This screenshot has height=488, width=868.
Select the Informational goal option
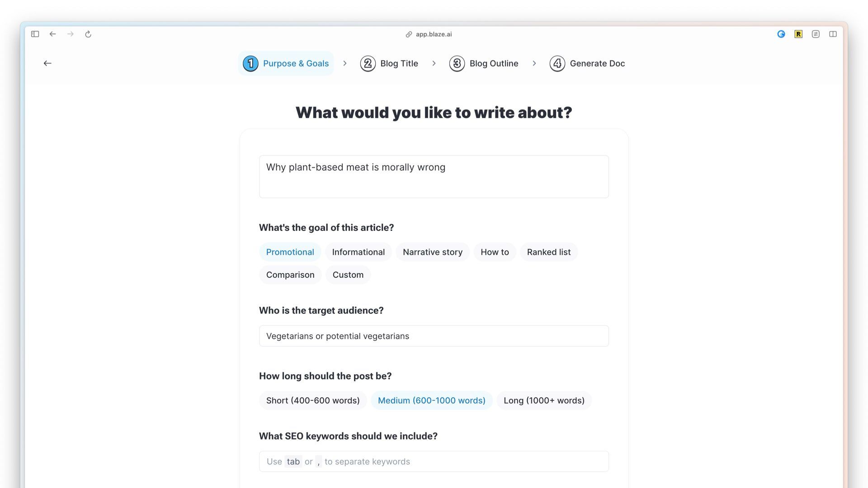tap(359, 252)
